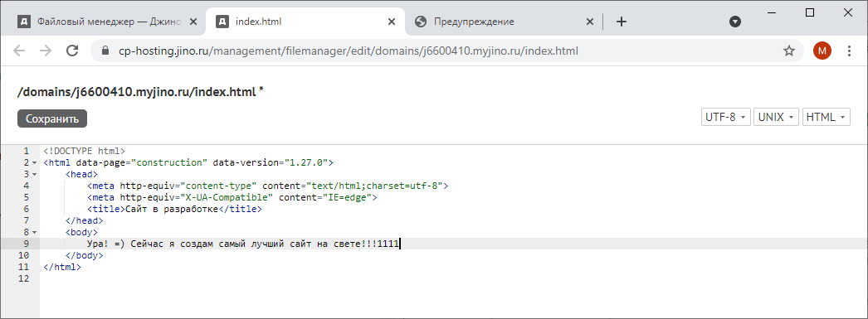Viewport: 868px width, 319px height.
Task: Open the HTML syntax mode dropdown
Action: tap(826, 117)
